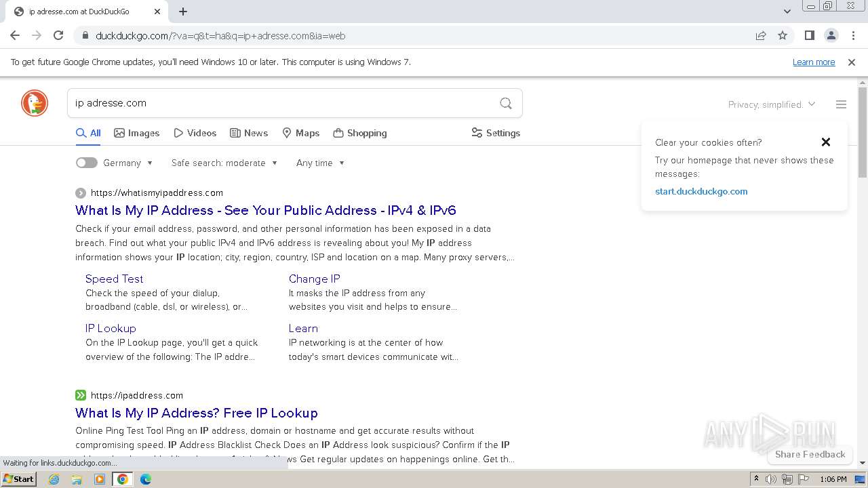Click the browser forward arrow
Screen dimensions: 868x488
37,35
